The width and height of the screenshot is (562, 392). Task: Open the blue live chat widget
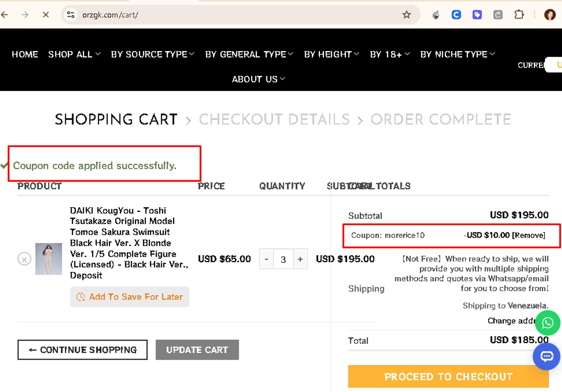(x=547, y=356)
